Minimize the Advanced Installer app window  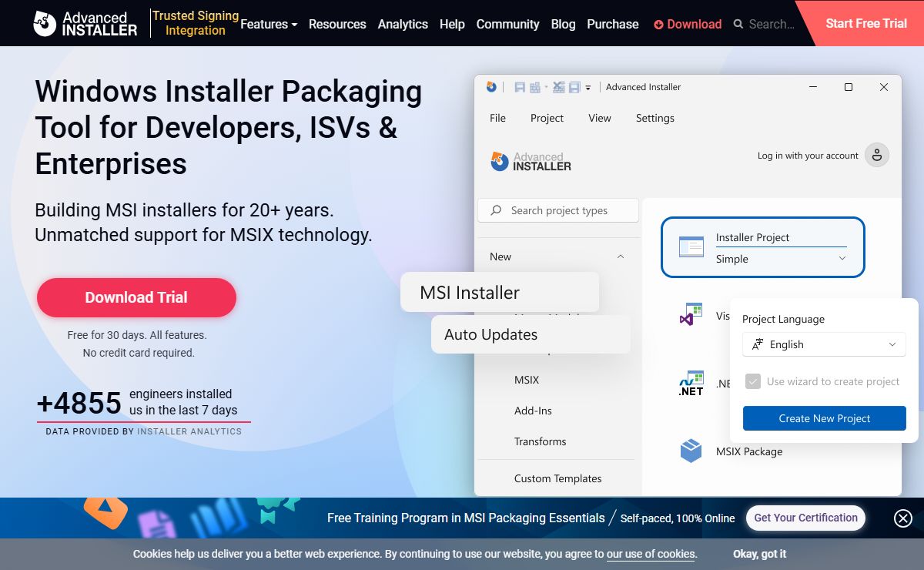812,87
